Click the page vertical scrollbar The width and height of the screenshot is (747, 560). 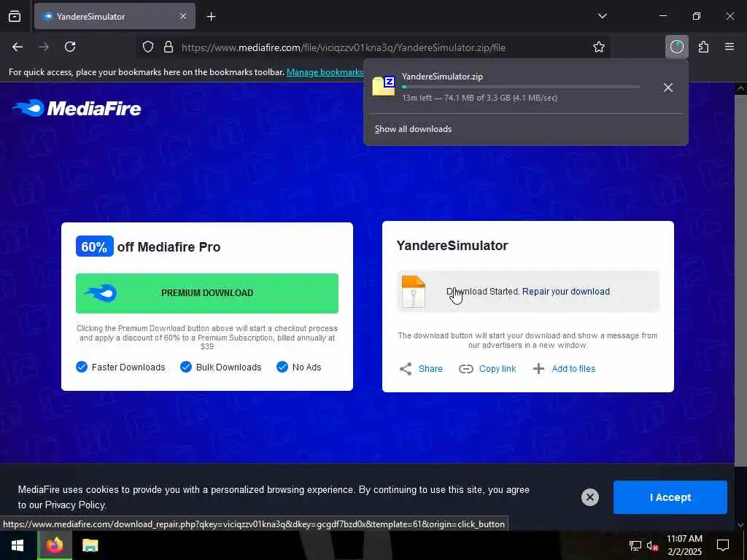741,281
